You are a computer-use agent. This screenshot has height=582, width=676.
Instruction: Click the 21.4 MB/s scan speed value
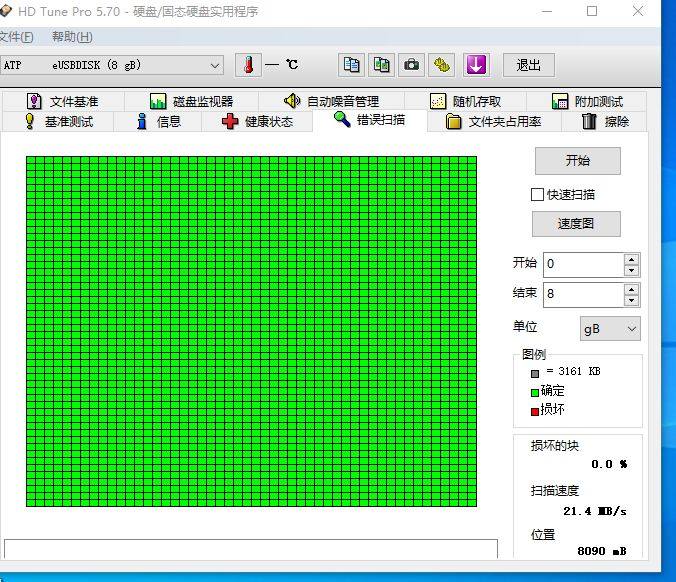[595, 511]
